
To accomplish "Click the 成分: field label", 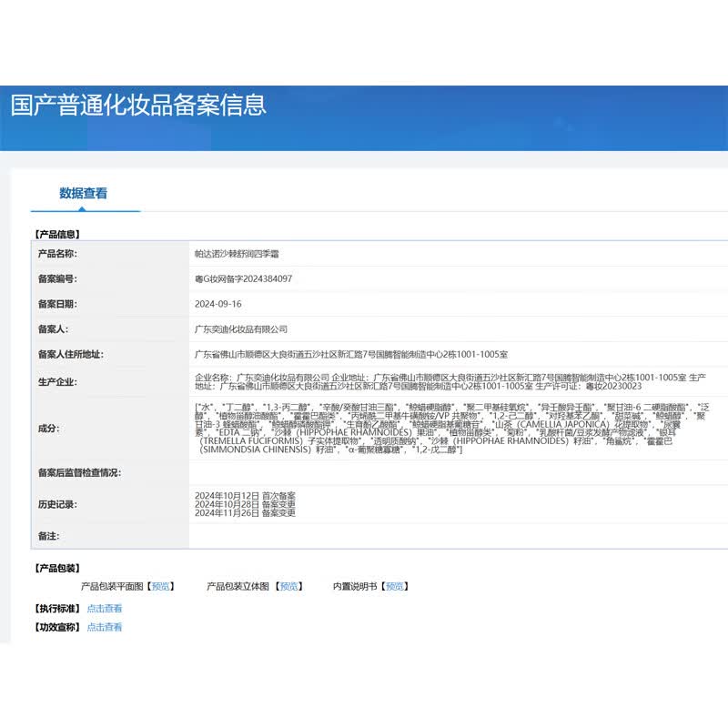I will (49, 429).
